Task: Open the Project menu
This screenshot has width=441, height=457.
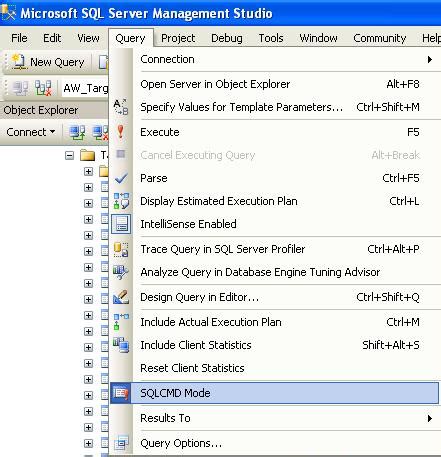Action: (x=178, y=38)
